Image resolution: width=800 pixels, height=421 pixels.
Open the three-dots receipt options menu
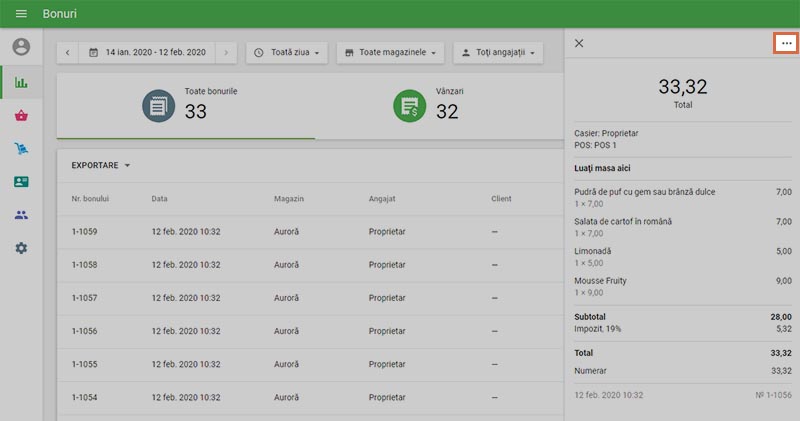pos(786,43)
